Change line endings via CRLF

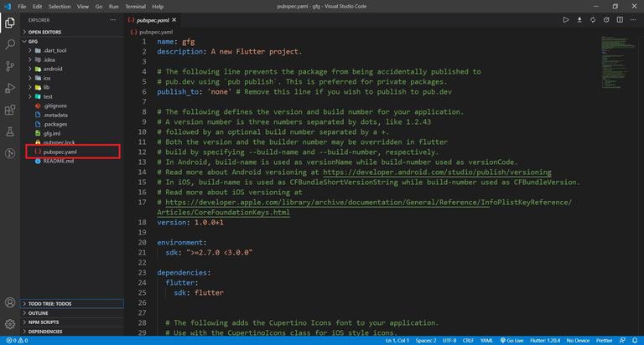click(x=468, y=341)
